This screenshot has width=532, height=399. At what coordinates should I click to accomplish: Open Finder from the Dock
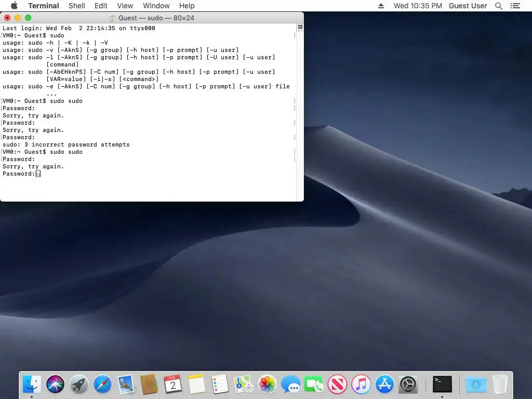(x=32, y=384)
